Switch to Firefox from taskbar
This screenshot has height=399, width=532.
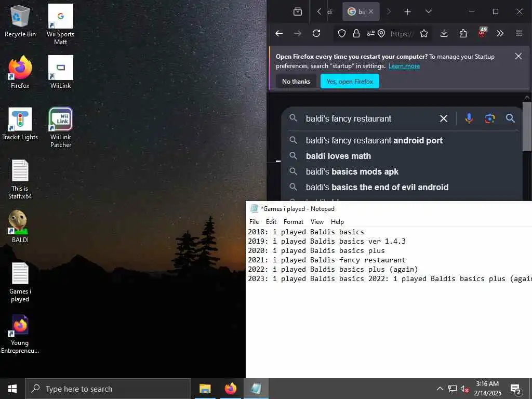point(230,389)
